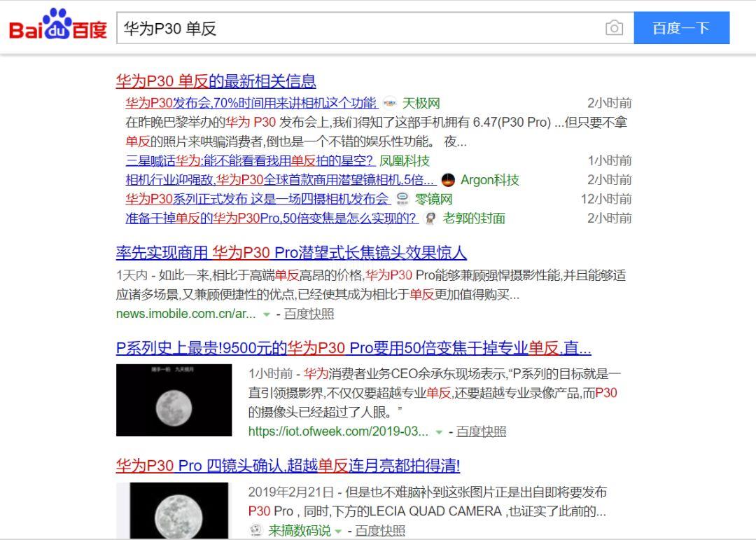Click the 1天内 time label
This screenshot has height=540, width=756.
132,275
